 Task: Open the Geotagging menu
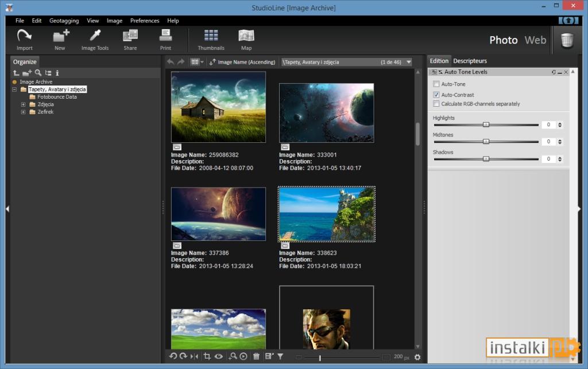(64, 21)
